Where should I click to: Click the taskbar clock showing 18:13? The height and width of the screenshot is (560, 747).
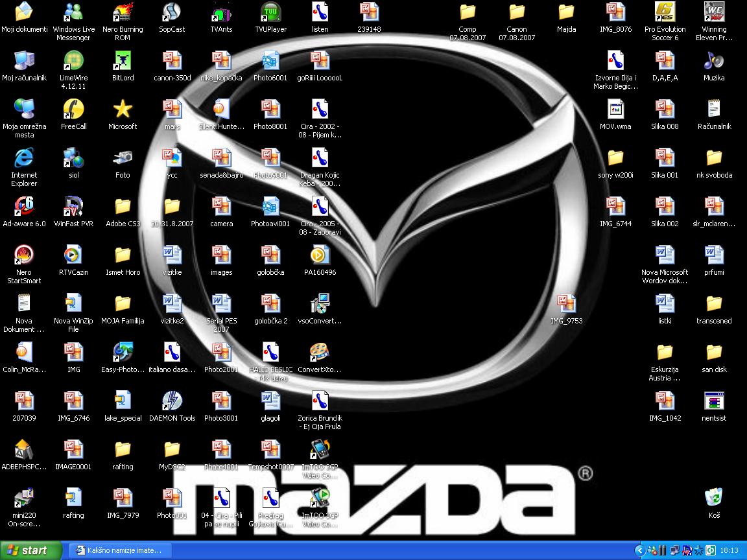click(729, 550)
